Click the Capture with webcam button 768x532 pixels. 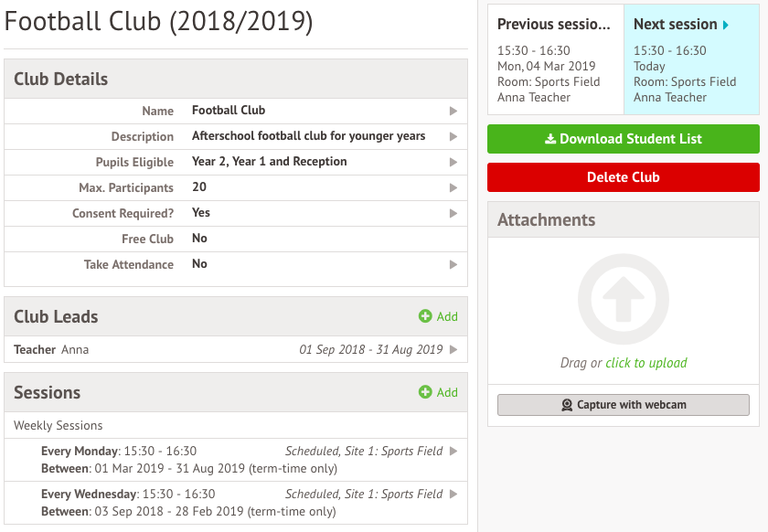click(623, 405)
